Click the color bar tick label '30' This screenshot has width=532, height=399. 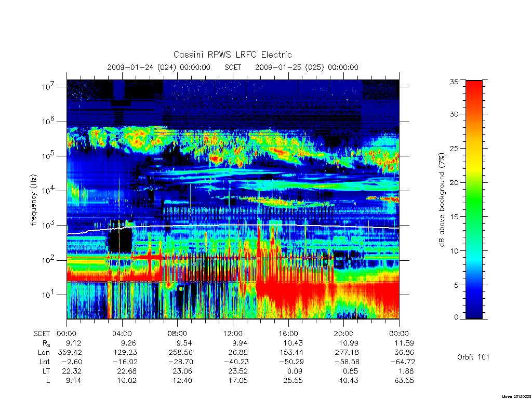tap(454, 114)
